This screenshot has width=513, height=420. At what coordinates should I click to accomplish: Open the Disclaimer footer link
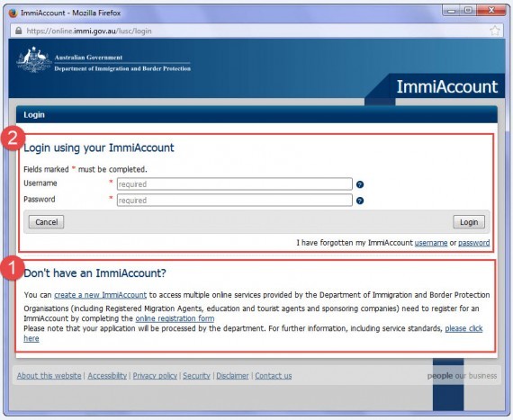pyautogui.click(x=232, y=376)
